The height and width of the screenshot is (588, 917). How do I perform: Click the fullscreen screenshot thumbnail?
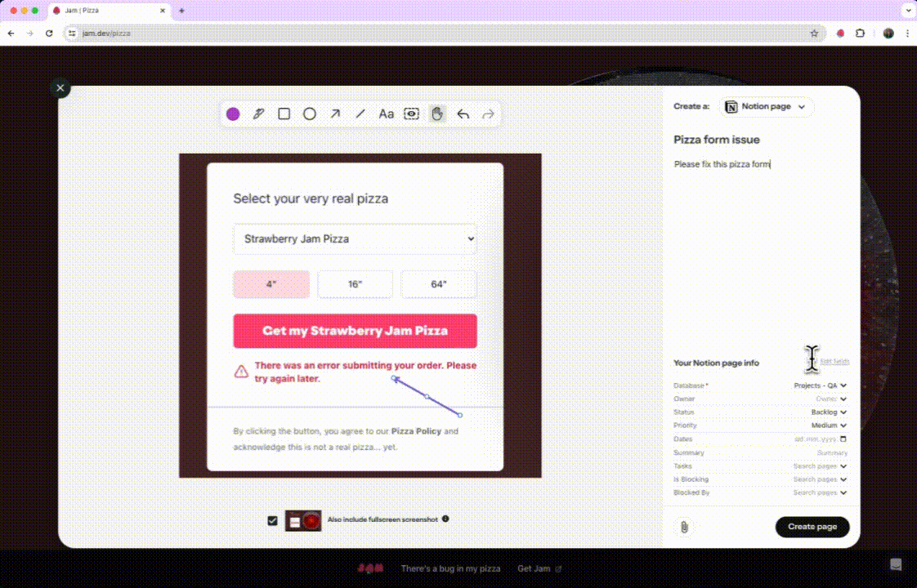click(302, 521)
